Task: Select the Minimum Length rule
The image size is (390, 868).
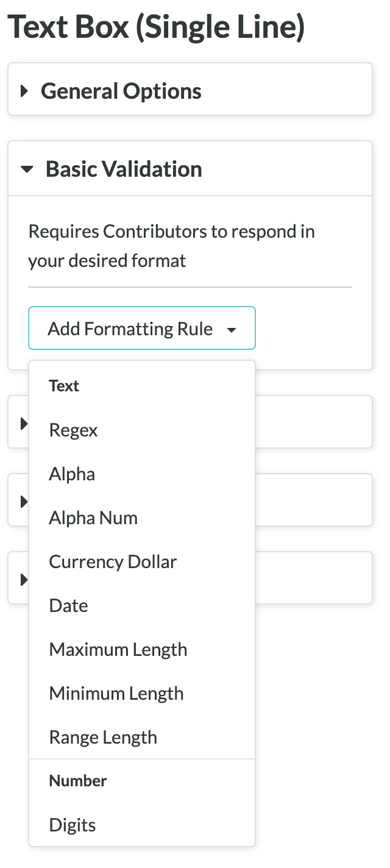Action: 116,693
